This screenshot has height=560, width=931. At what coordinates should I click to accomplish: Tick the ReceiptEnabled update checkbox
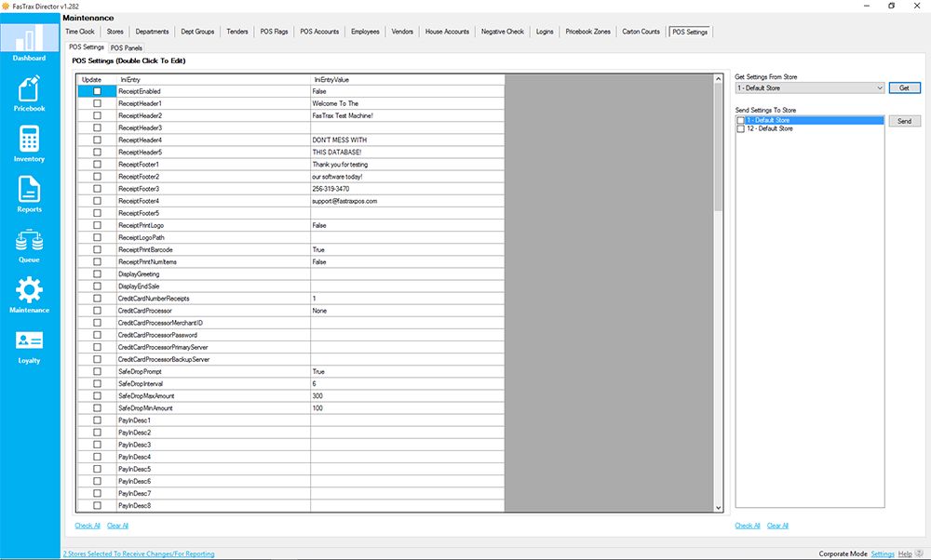98,91
